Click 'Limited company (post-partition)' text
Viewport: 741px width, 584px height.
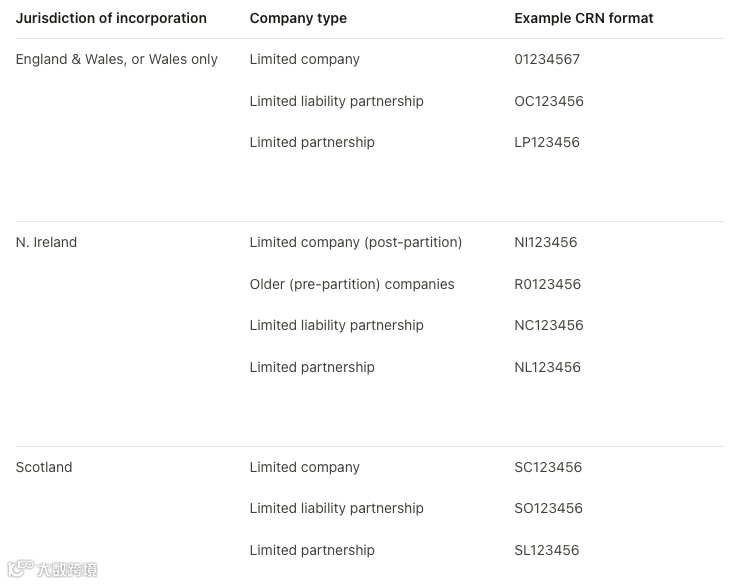(x=356, y=242)
